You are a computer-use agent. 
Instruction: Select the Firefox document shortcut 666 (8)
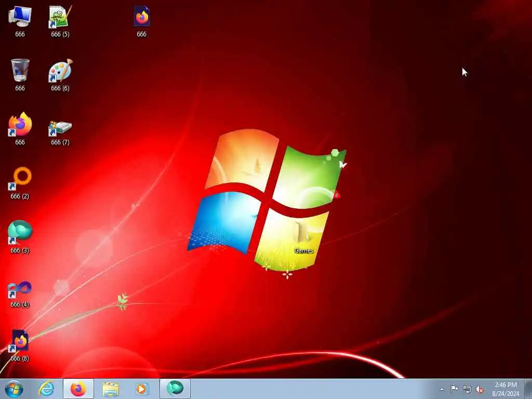(20, 345)
